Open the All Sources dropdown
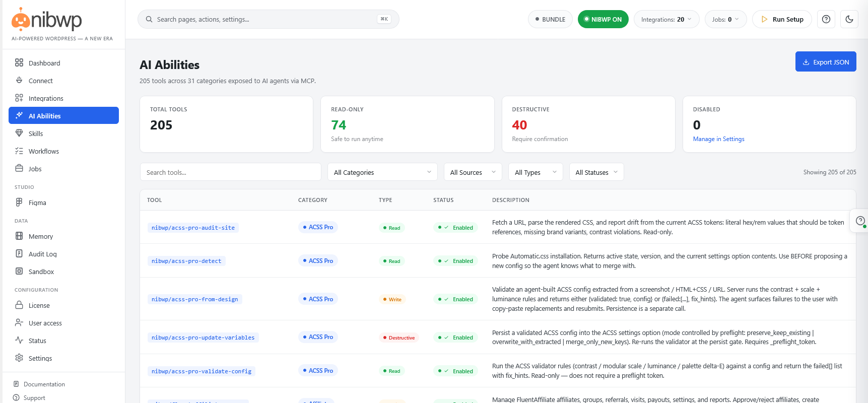868x403 pixels. [473, 172]
